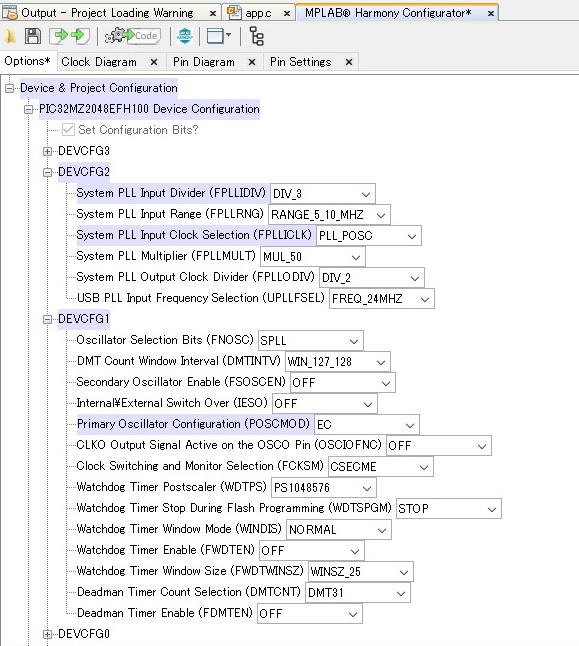Click the open folder icon in toolbar
The image size is (579, 646).
10,36
